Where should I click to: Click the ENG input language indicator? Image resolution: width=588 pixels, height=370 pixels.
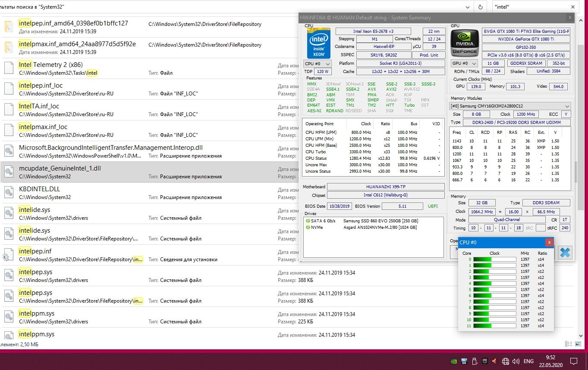click(528, 361)
